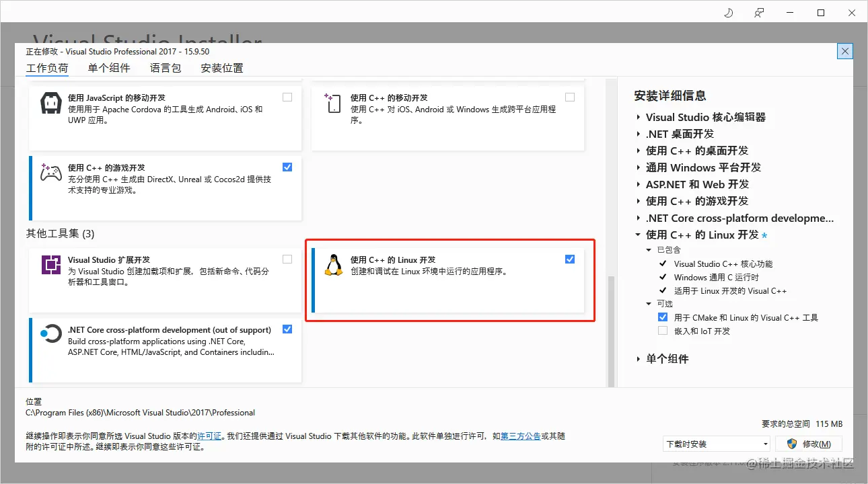868x484 pixels.
Task: Click Visual Studio C++ 核心功能 included item
Action: click(x=723, y=264)
